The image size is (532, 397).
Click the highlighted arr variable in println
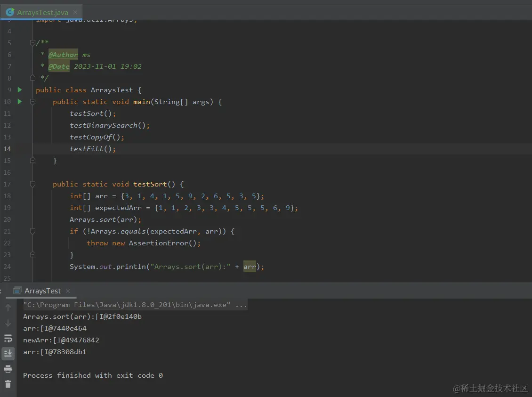click(250, 267)
